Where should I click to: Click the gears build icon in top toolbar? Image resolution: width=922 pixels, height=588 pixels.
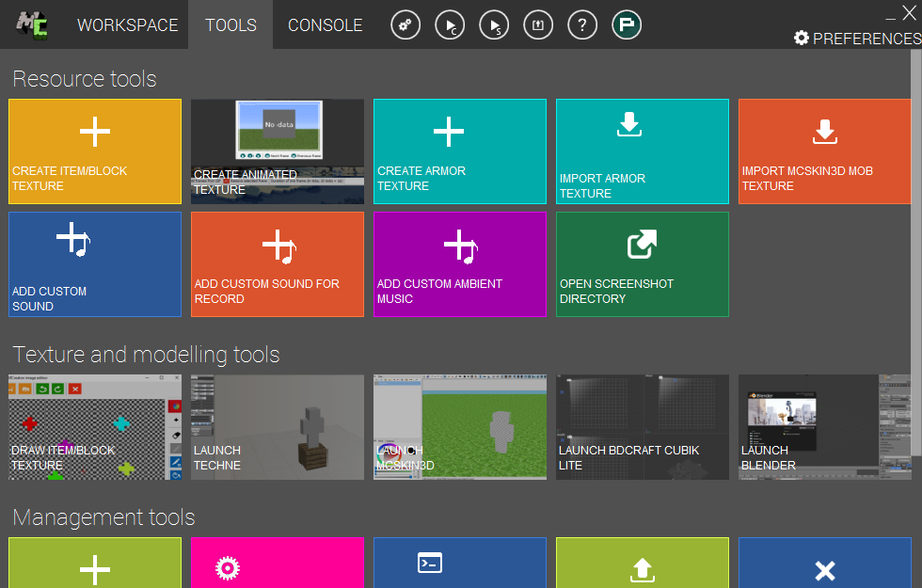(x=405, y=25)
